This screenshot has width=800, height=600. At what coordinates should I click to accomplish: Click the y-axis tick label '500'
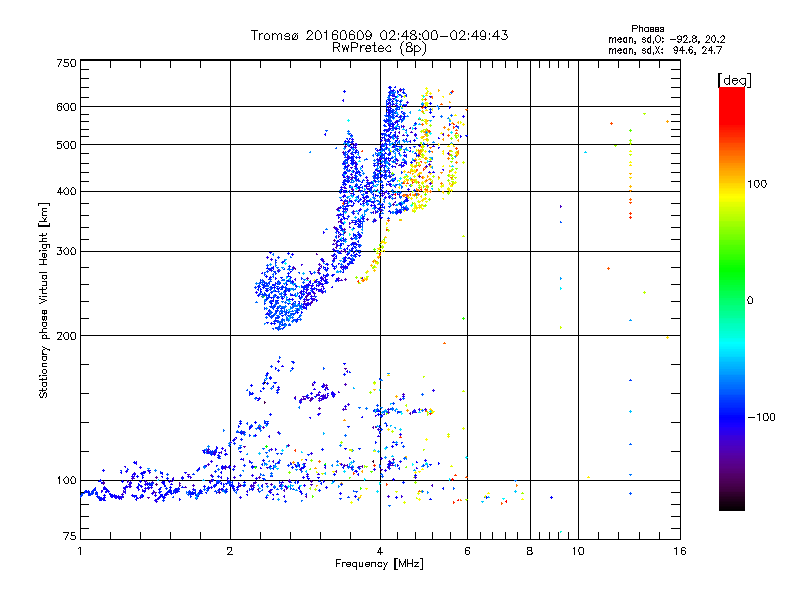[66, 145]
